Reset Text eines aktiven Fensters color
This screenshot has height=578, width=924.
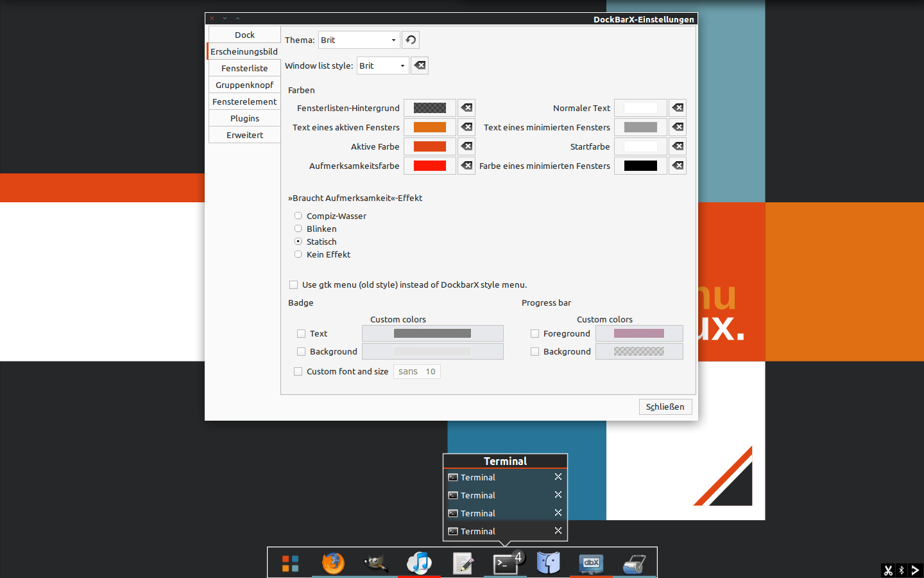[x=466, y=127]
